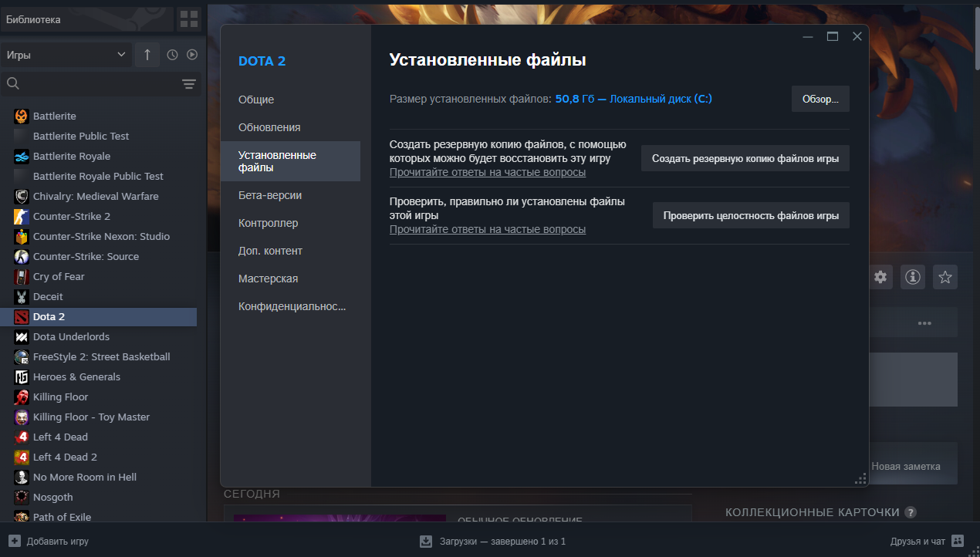Open the Бета-версии settings tab

tap(270, 195)
